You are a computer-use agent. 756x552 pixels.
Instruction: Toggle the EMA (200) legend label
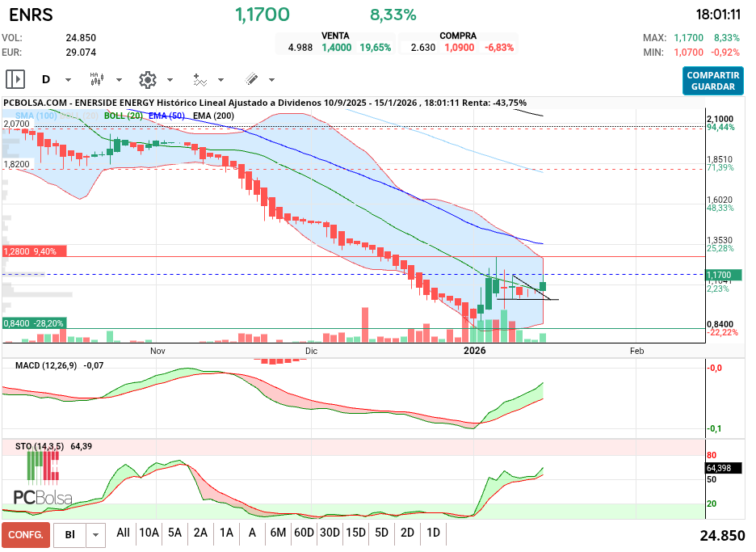[x=213, y=116]
